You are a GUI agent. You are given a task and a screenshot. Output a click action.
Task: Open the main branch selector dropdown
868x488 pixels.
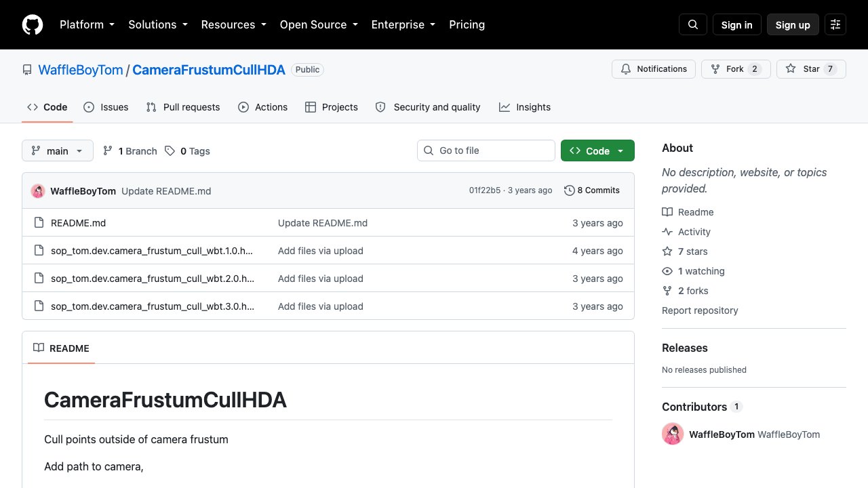[58, 150]
